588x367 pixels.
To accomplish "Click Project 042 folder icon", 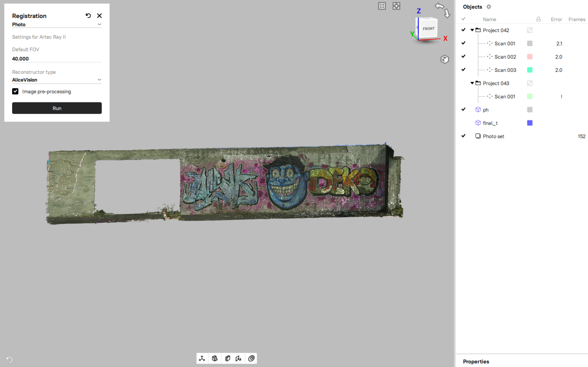I will (478, 30).
